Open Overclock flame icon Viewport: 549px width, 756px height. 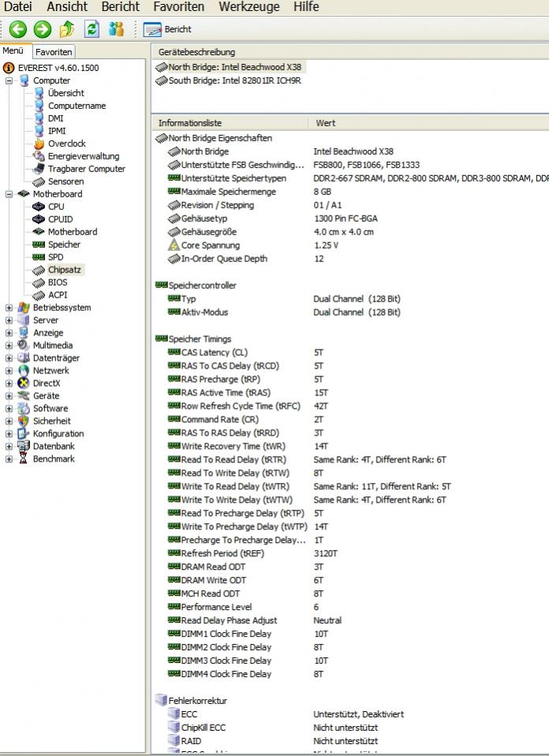tap(39, 143)
